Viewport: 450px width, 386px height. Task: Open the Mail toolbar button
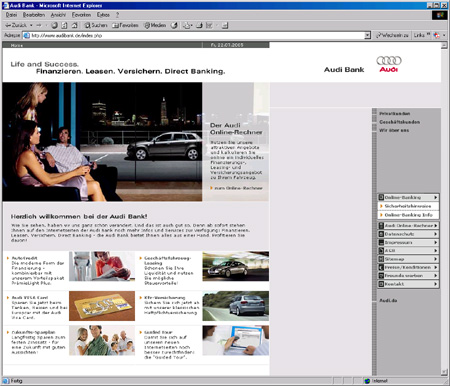pos(187,25)
